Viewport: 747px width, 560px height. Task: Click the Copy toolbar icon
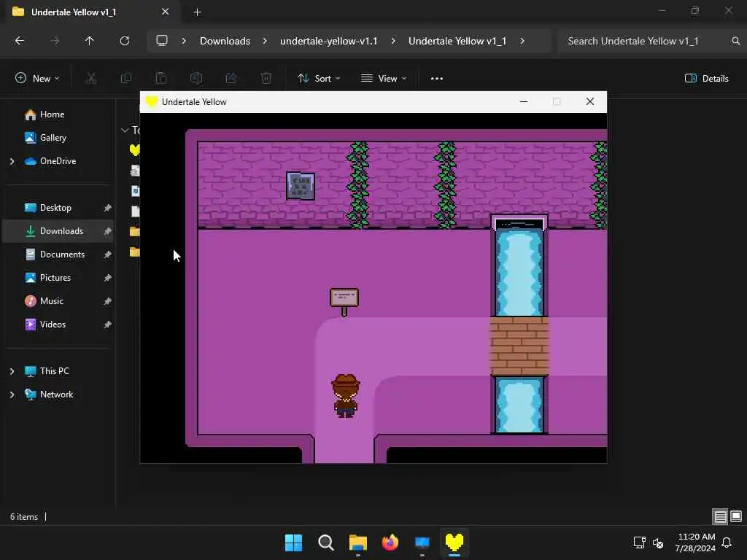(125, 78)
